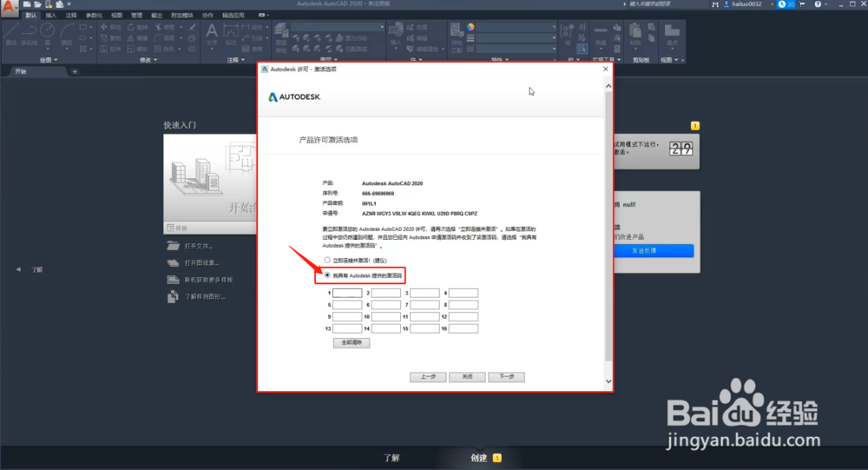Click the Learn (了解) tab at bottom

[x=391, y=458]
